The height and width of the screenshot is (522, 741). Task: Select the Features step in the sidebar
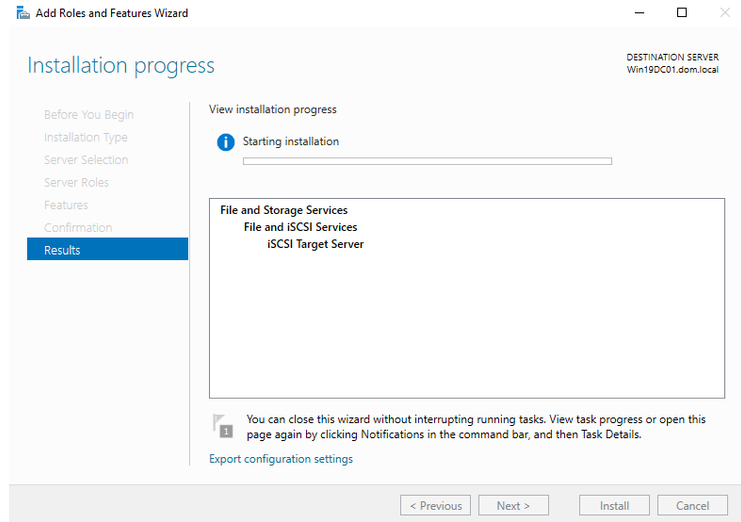click(66, 205)
